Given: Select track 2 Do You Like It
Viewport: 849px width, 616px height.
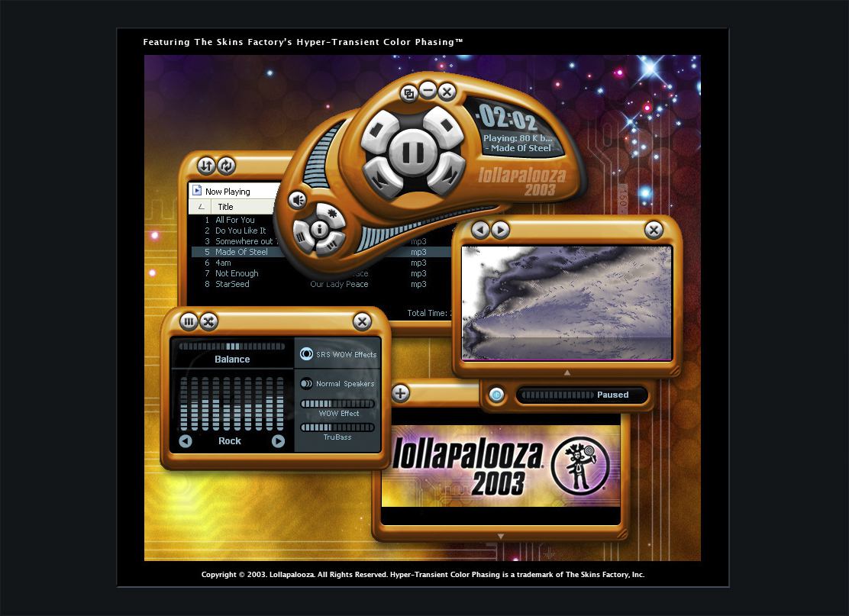Looking at the screenshot, I should pyautogui.click(x=240, y=231).
